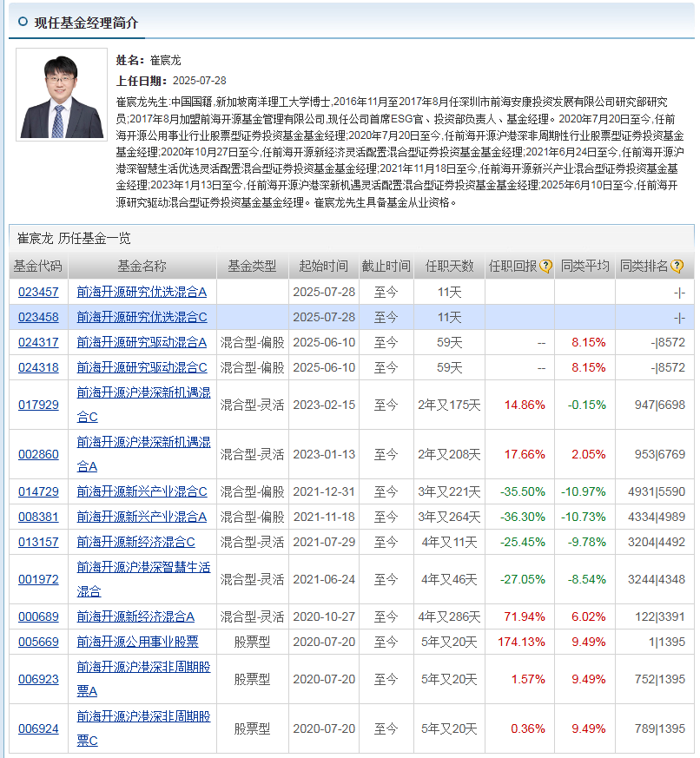Click help icon next to 任职回报
700x758 pixels.
[x=545, y=266]
